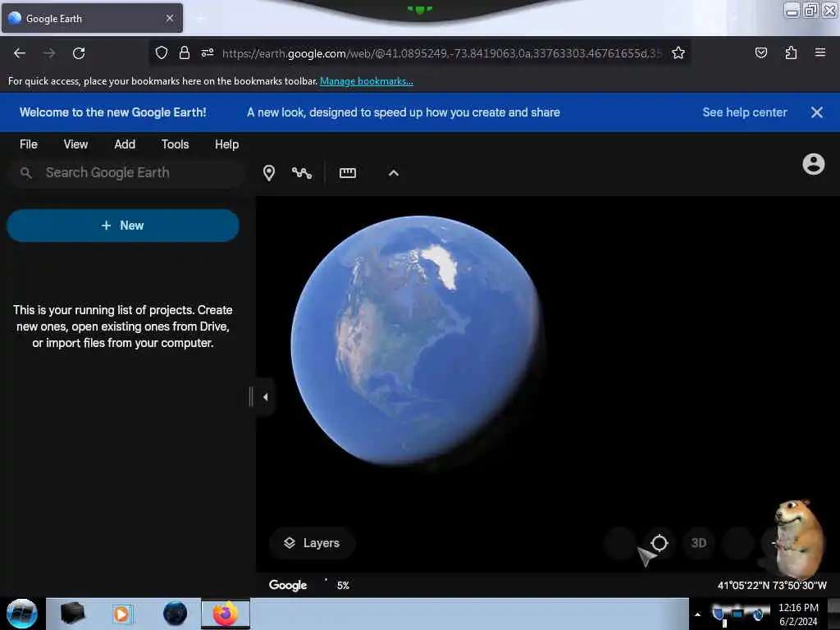Viewport: 840px width, 630px height.
Task: Show hidden system tray icons
Action: [x=697, y=614]
